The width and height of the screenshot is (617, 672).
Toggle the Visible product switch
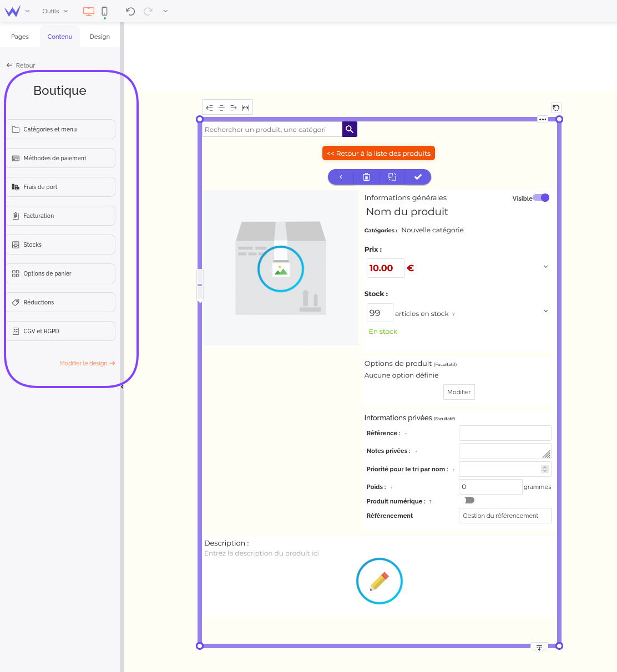pyautogui.click(x=541, y=198)
